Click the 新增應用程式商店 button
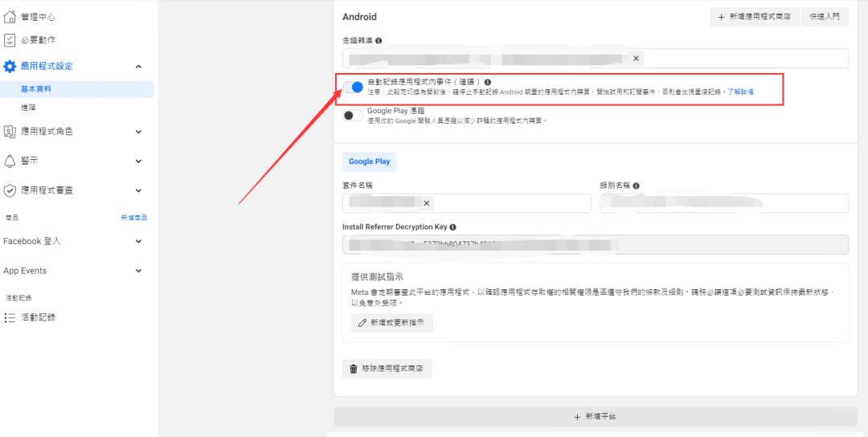The width and height of the screenshot is (868, 437). pyautogui.click(x=755, y=17)
